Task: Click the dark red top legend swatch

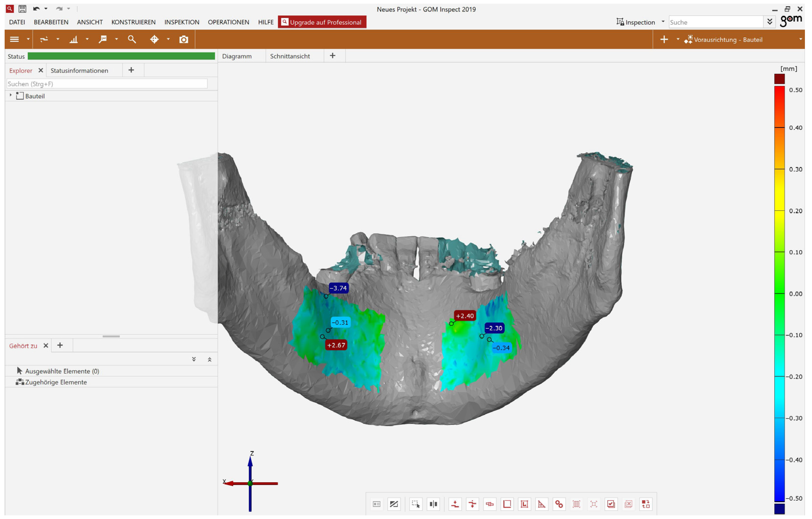Action: [779, 79]
